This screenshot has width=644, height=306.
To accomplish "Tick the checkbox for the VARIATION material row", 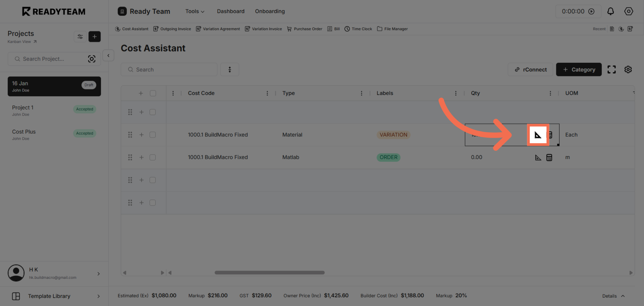I will [152, 135].
